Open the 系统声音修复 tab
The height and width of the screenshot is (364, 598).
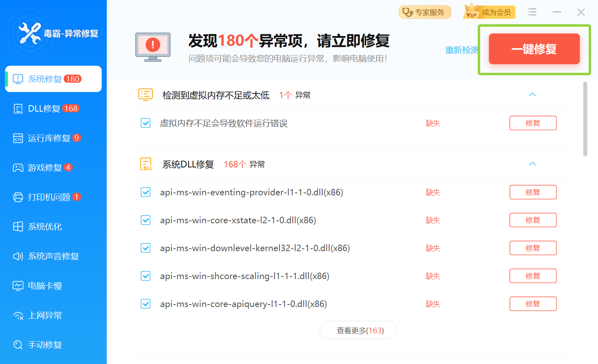[x=53, y=256]
